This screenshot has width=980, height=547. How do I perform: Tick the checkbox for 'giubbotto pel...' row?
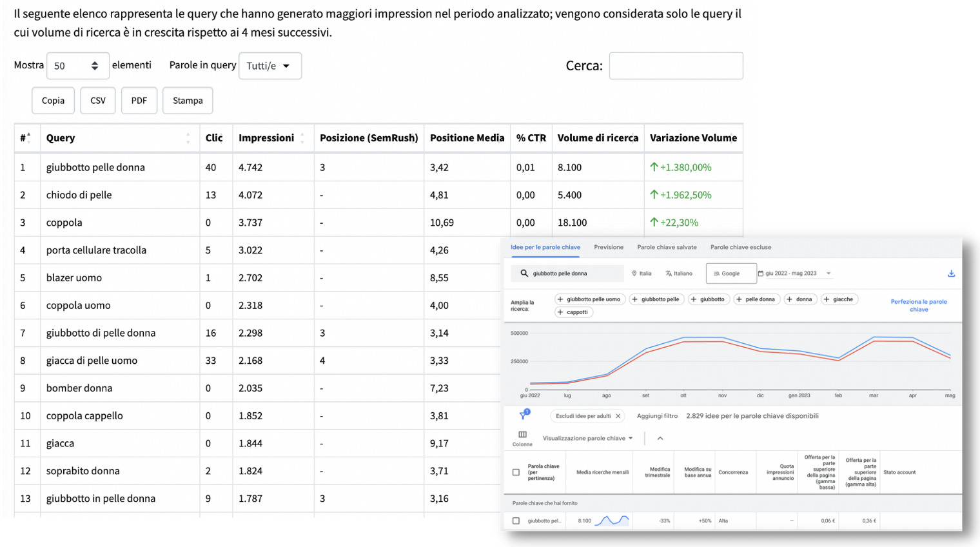point(516,521)
